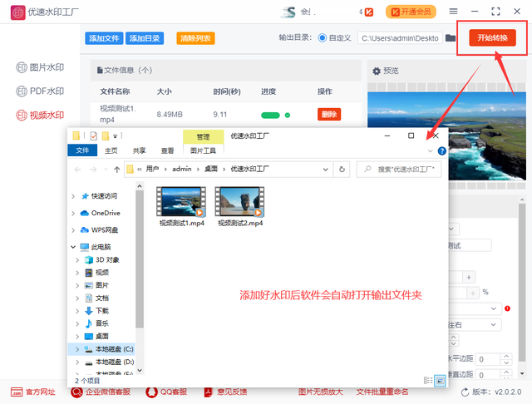Select the 视频测试2.mp4 thumbnail

239,204
